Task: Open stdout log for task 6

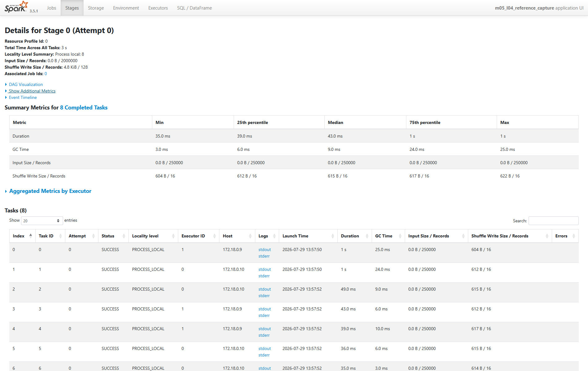Action: click(x=265, y=368)
